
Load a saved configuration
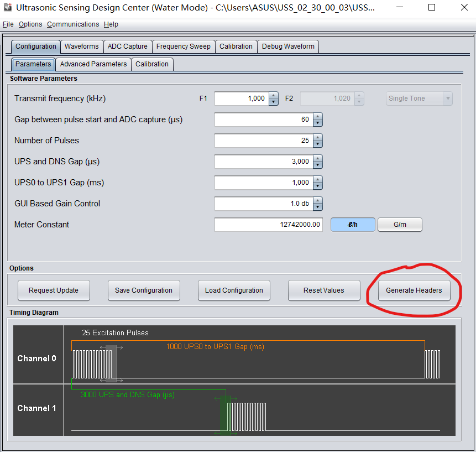point(234,290)
